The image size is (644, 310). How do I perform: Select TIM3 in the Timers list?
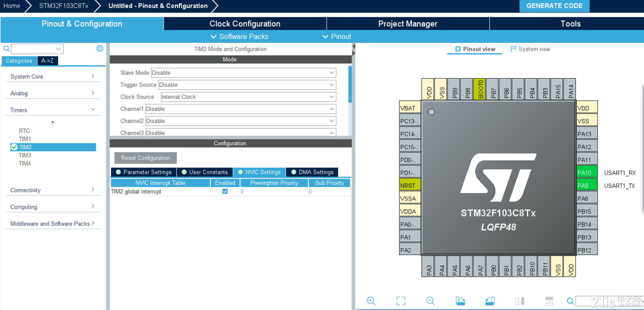point(25,155)
